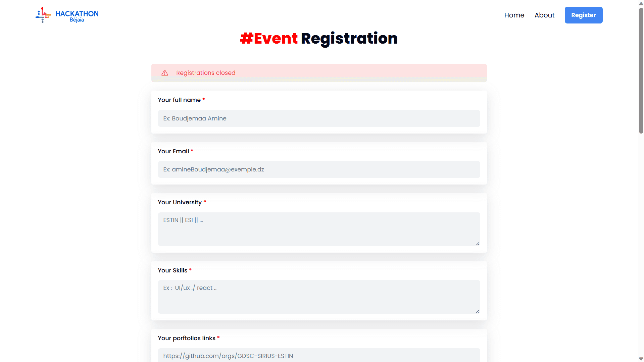Screen dimensions: 644x362
Task: Click the resize handle of the University textarea
Action: (478, 244)
